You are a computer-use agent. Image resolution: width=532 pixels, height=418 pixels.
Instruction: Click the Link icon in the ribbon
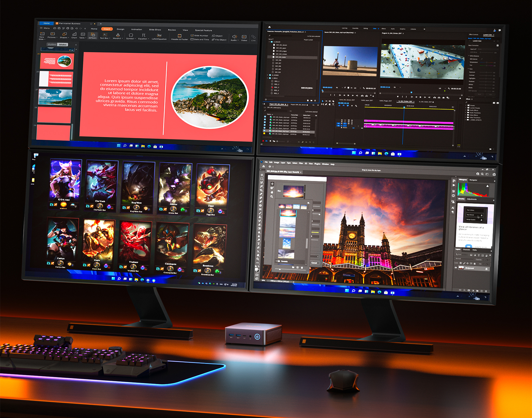click(x=253, y=38)
